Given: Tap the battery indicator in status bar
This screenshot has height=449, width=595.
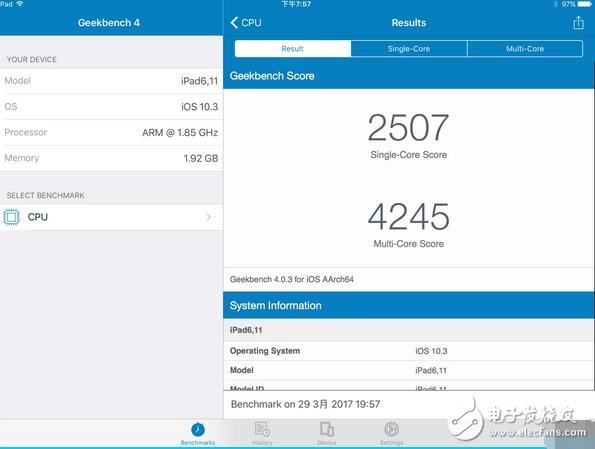Looking at the screenshot, I should [584, 4].
